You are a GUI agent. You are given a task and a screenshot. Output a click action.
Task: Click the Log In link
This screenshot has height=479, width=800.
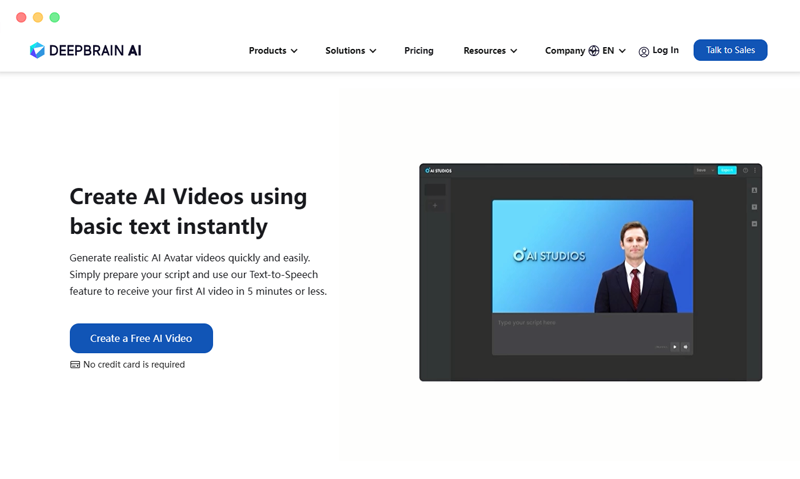(665, 50)
